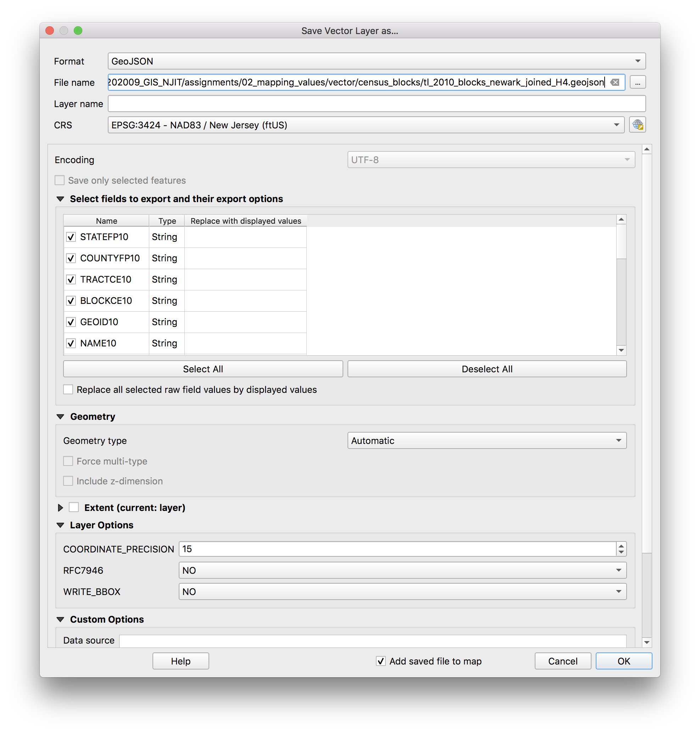
Task: Click the Help button
Action: (x=180, y=661)
